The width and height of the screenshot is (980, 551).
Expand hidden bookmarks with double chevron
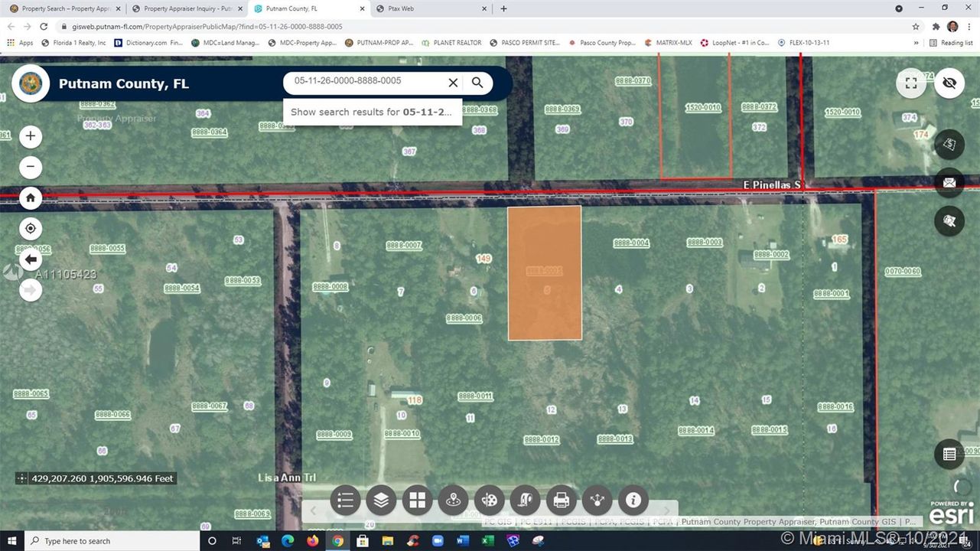[x=916, y=43]
